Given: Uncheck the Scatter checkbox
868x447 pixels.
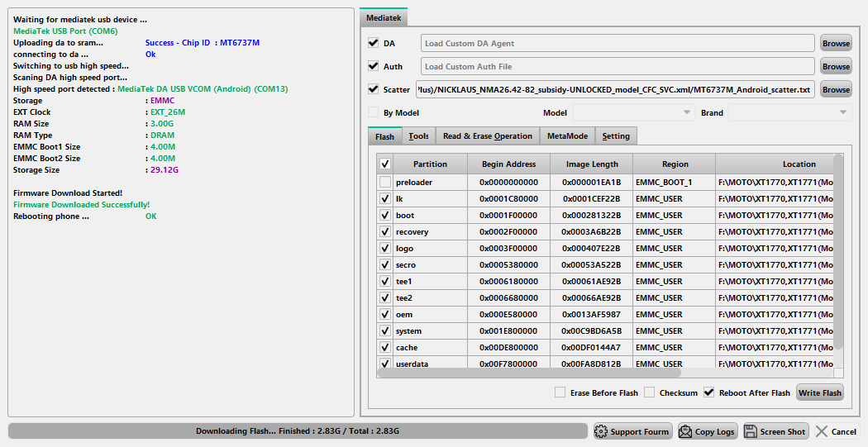Looking at the screenshot, I should pos(373,89).
